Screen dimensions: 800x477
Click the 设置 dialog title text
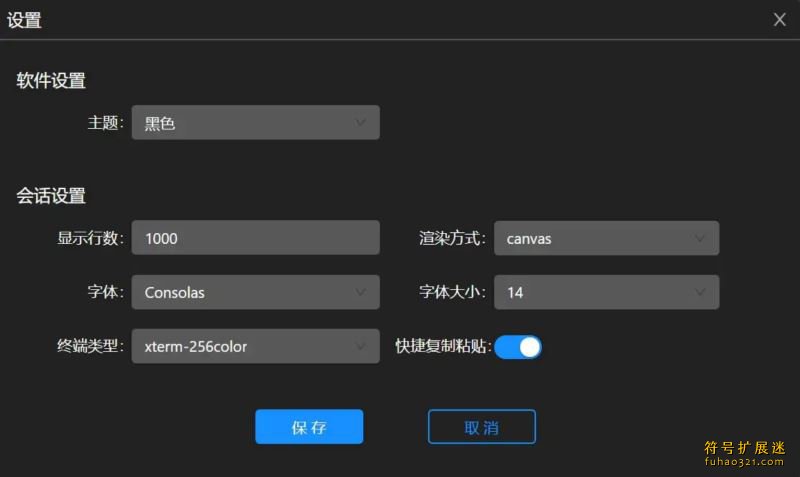(x=24, y=20)
